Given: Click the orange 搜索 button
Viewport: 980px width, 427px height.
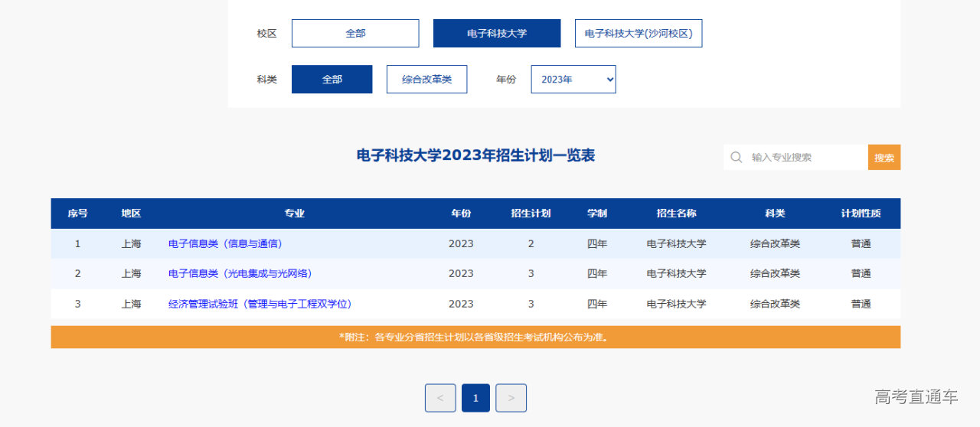Looking at the screenshot, I should [884, 157].
